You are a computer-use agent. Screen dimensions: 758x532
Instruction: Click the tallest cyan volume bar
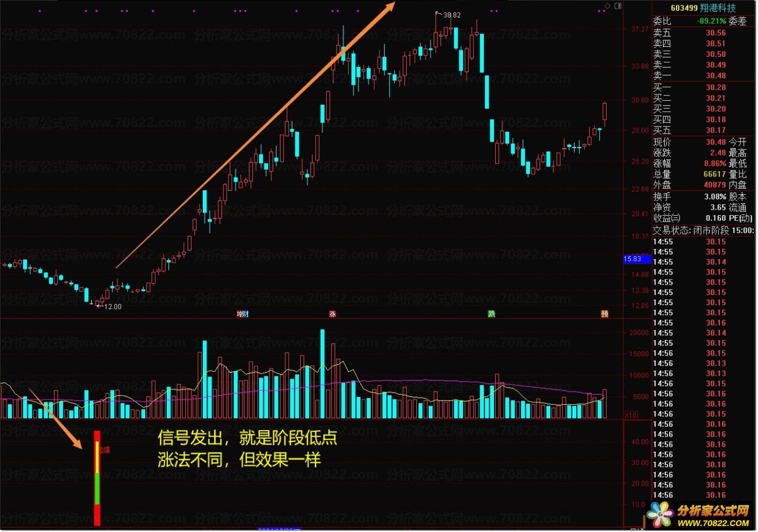coord(322,374)
